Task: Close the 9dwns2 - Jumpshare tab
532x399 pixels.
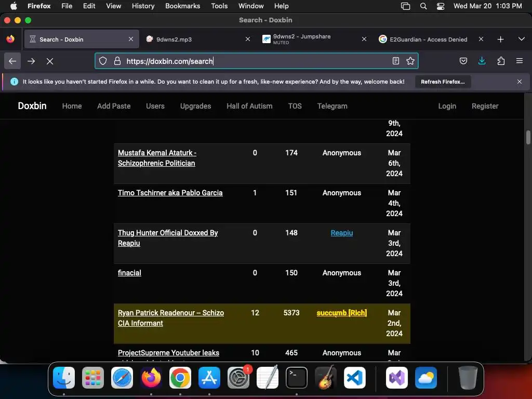Action: click(364, 39)
